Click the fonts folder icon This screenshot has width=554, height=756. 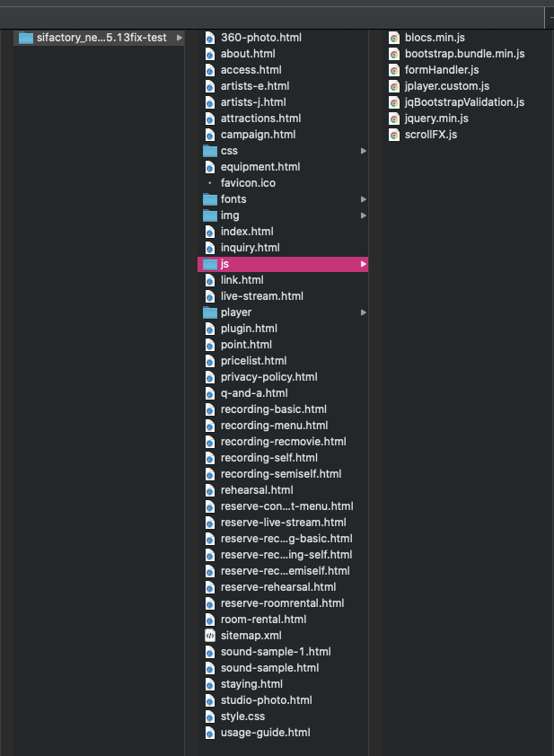pos(210,199)
